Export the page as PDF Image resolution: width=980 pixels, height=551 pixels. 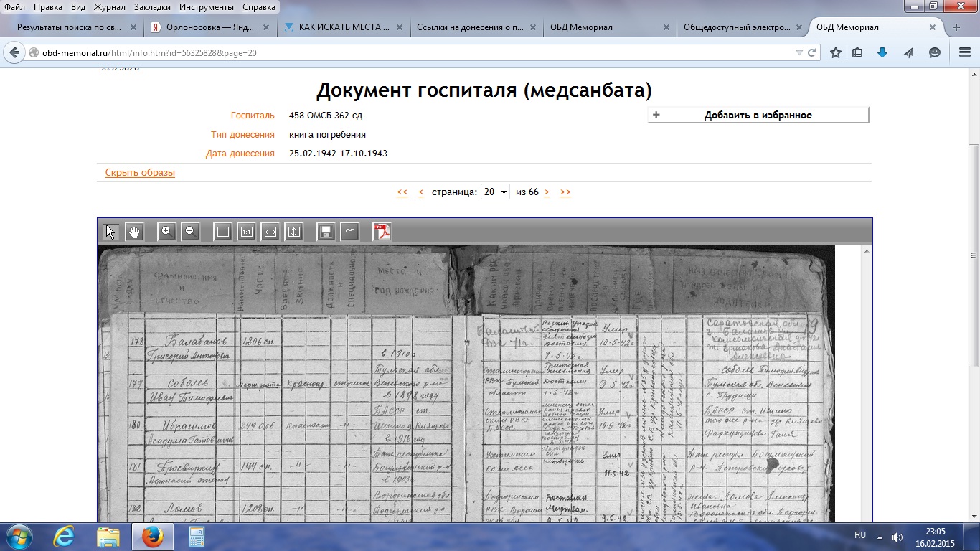tap(382, 232)
